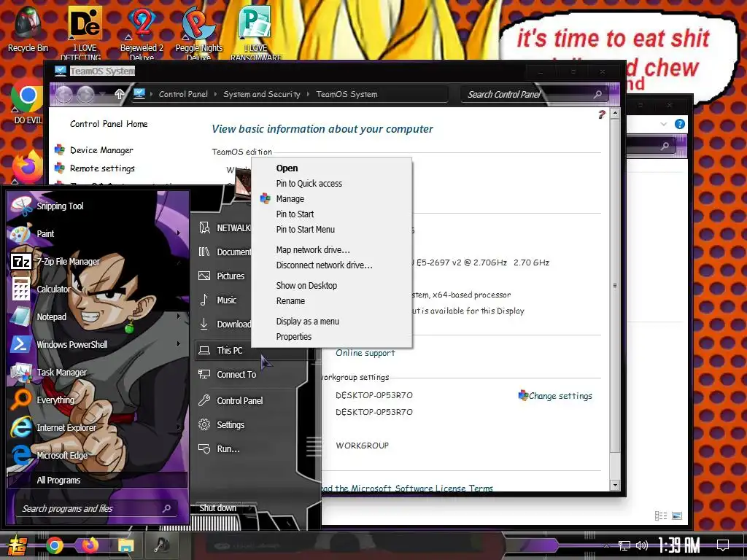This screenshot has width=747, height=560.
Task: Open Remote settings link
Action: coord(102,168)
